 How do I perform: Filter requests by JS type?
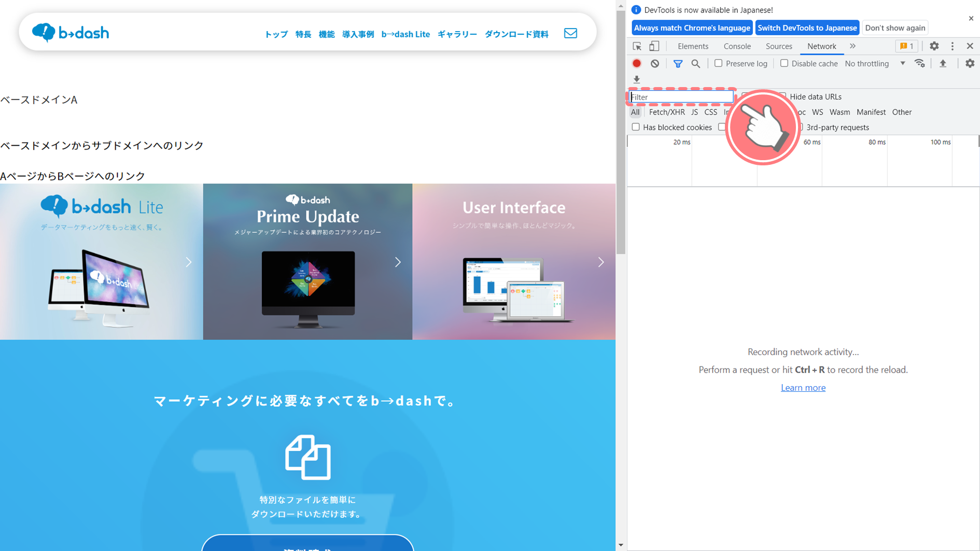point(694,112)
